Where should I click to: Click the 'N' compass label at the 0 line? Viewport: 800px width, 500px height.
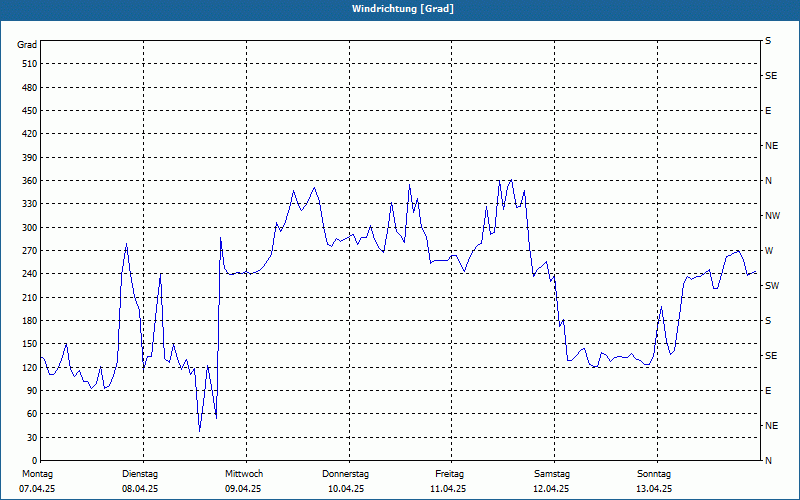point(768,461)
